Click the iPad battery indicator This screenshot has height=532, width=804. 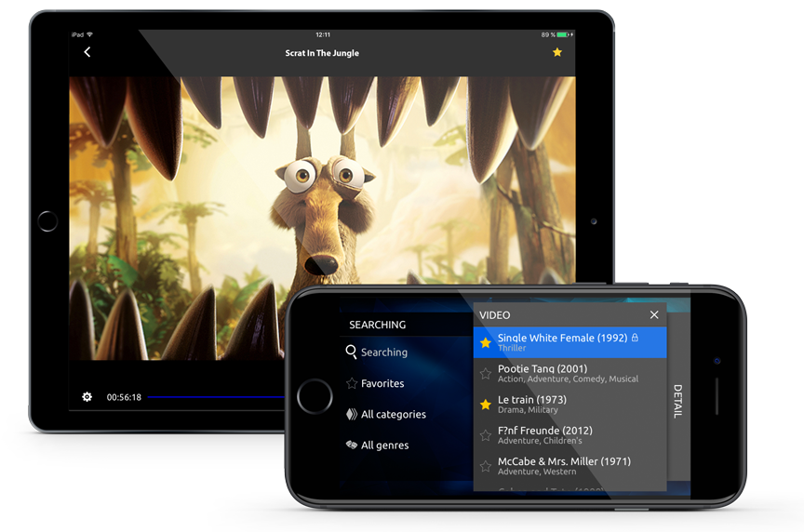point(563,34)
